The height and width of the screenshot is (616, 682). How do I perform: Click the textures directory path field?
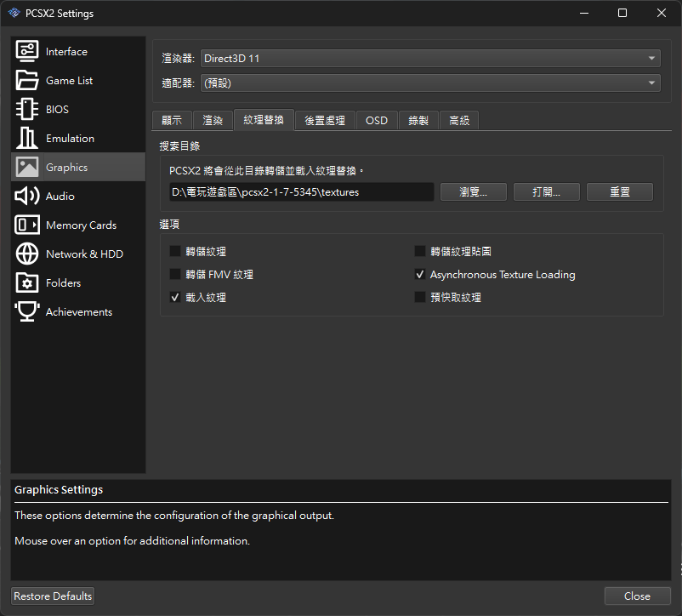[301, 192]
